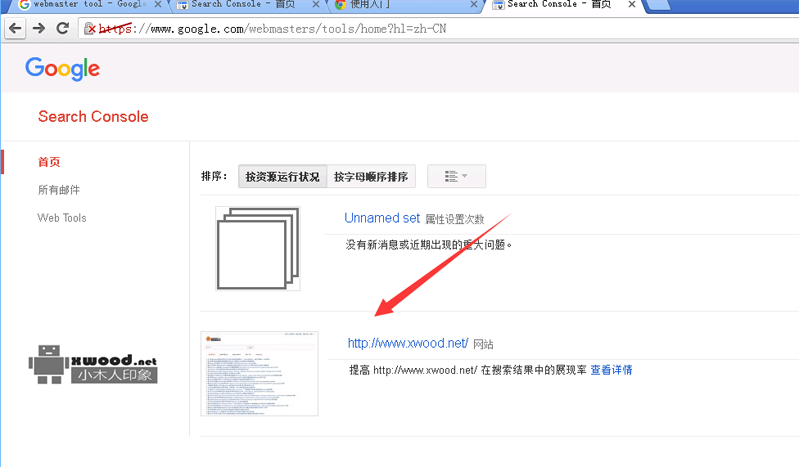Open the Unnamed set link
Viewport: 799px width, 467px height.
(x=382, y=218)
